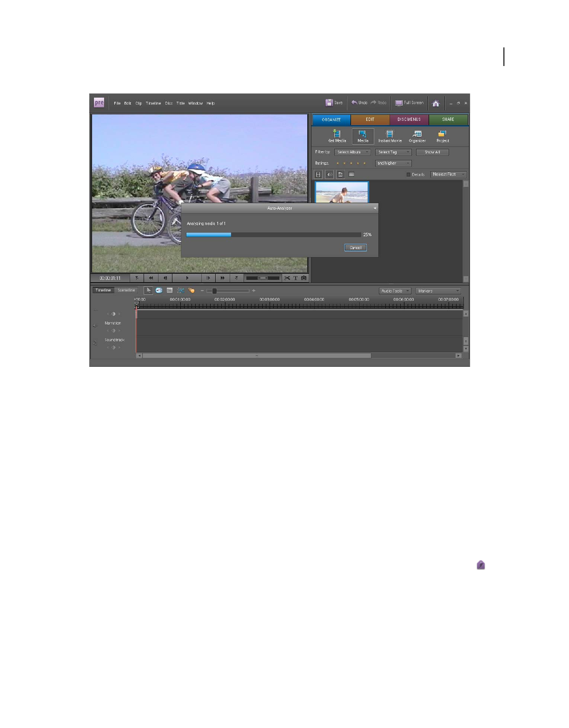Viewport: 569px width, 728px height.
Task: Enable the Details checkbox
Action: [x=409, y=175]
